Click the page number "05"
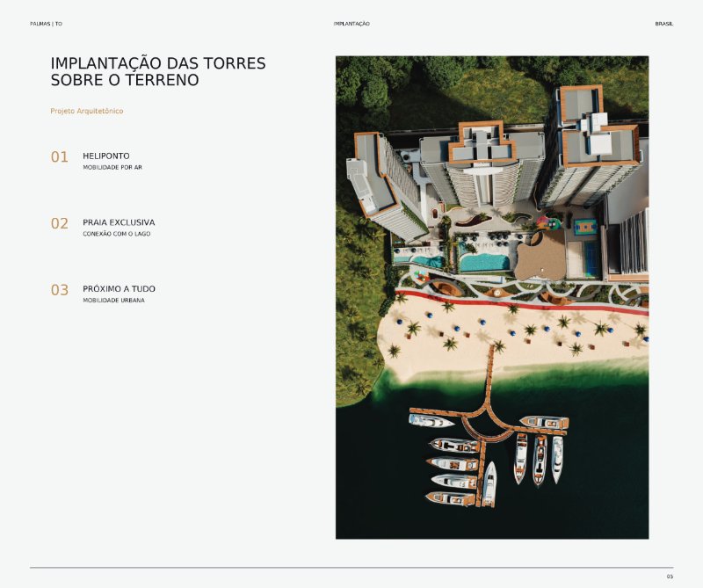 click(670, 577)
